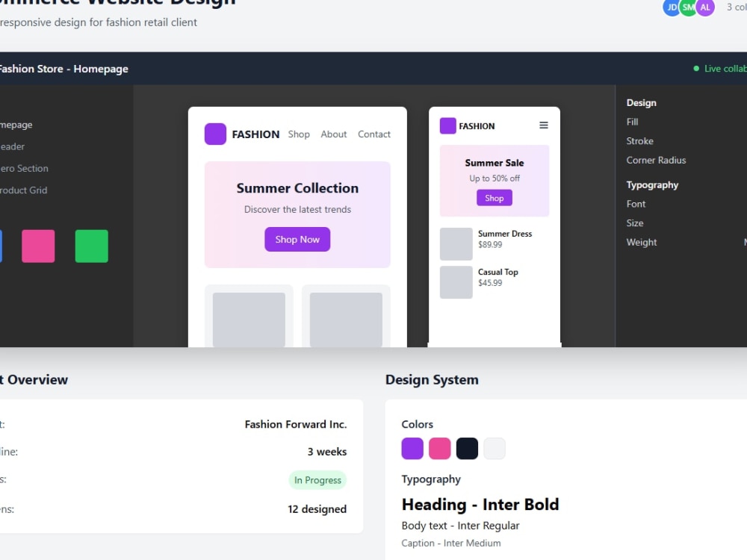Click the Fashion Forward Inc. client value
The image size is (747, 560).
click(296, 424)
